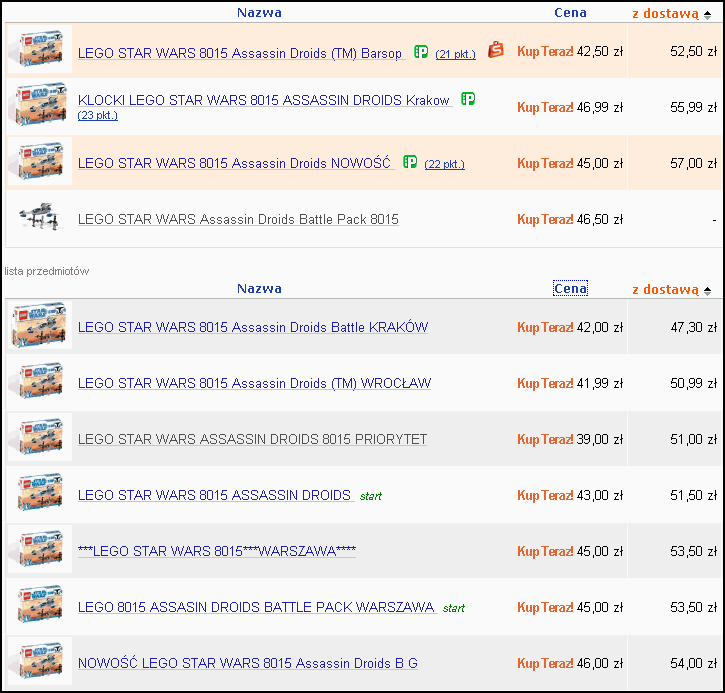Click the orange shop bag icon on Barsop row

point(496,49)
